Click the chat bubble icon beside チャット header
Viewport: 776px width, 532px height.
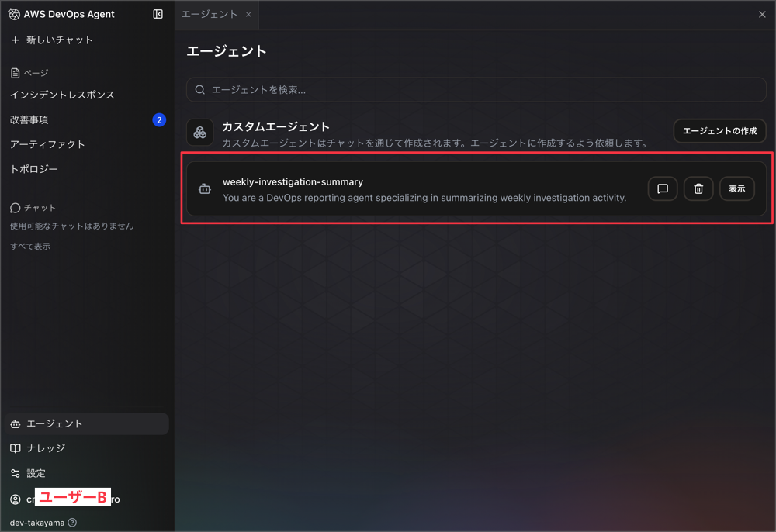pos(16,208)
